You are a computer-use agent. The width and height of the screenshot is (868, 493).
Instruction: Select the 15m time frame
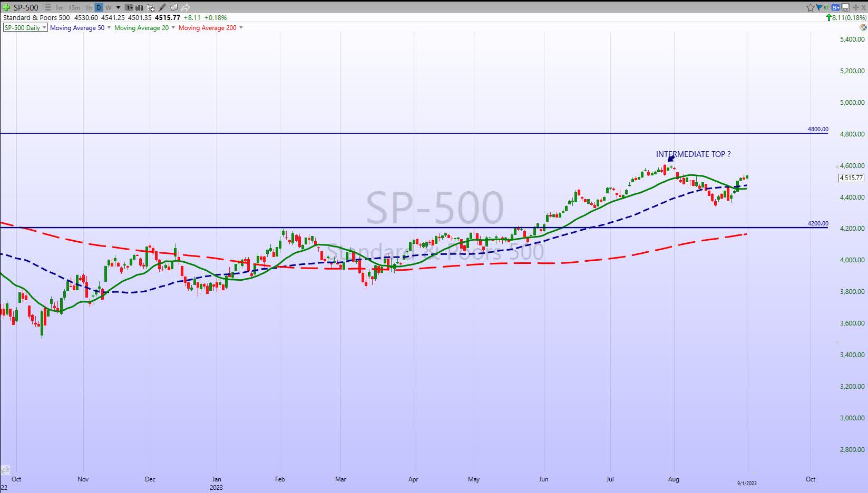click(74, 8)
